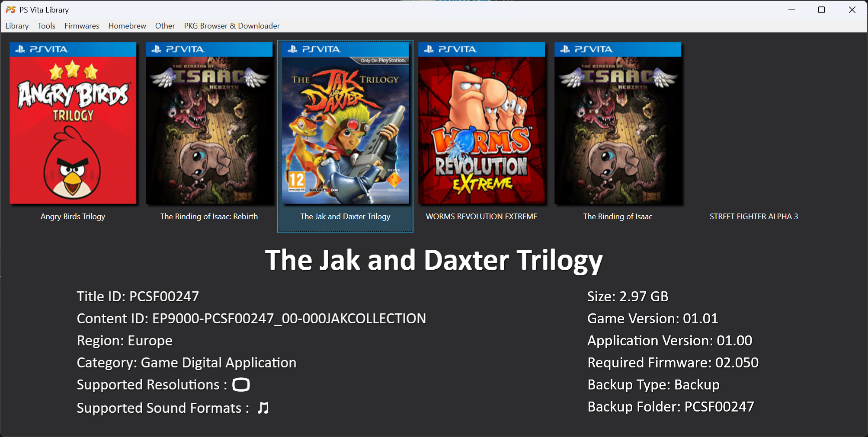Click the supported sound format music note icon
The image size is (868, 437).
coord(263,408)
